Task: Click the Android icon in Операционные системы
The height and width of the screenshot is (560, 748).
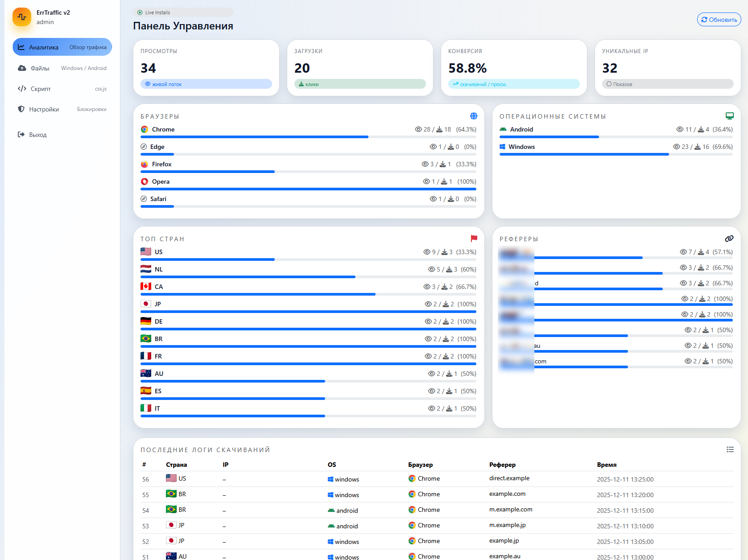Action: (x=504, y=129)
